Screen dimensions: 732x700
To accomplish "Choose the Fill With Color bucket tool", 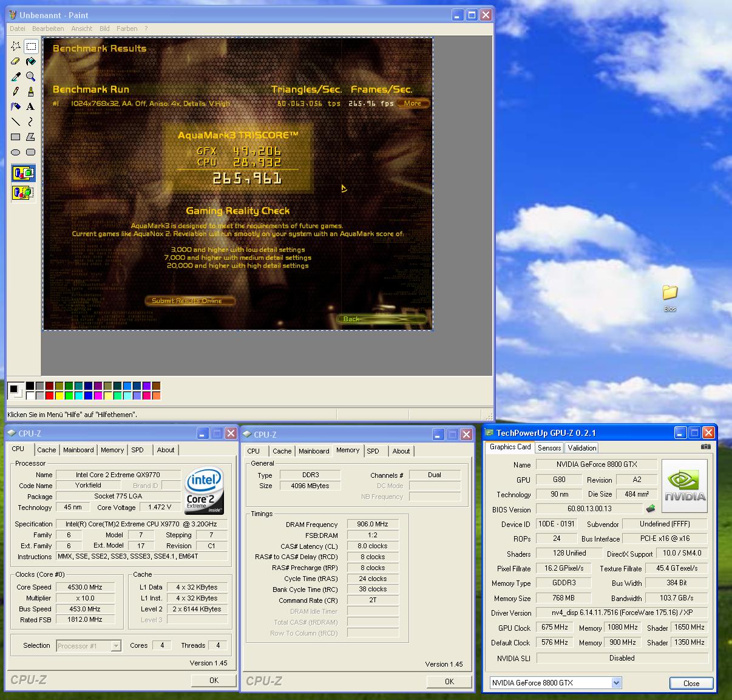I will (31, 61).
